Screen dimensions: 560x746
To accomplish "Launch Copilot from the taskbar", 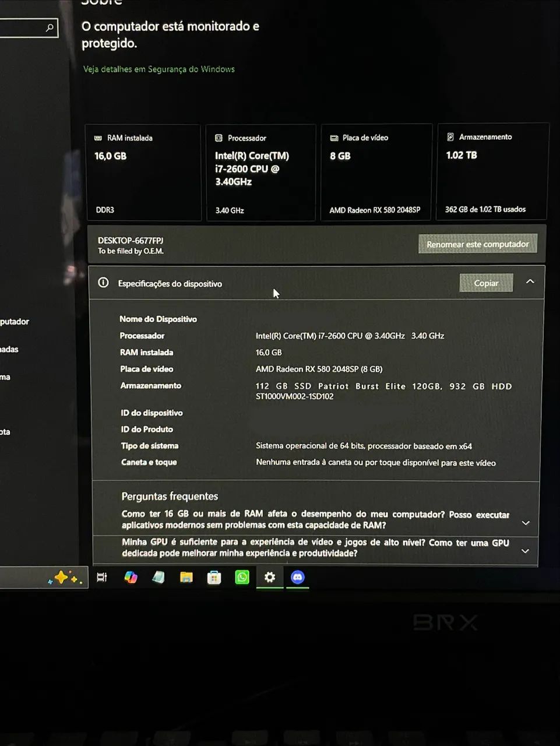I will 131,577.
